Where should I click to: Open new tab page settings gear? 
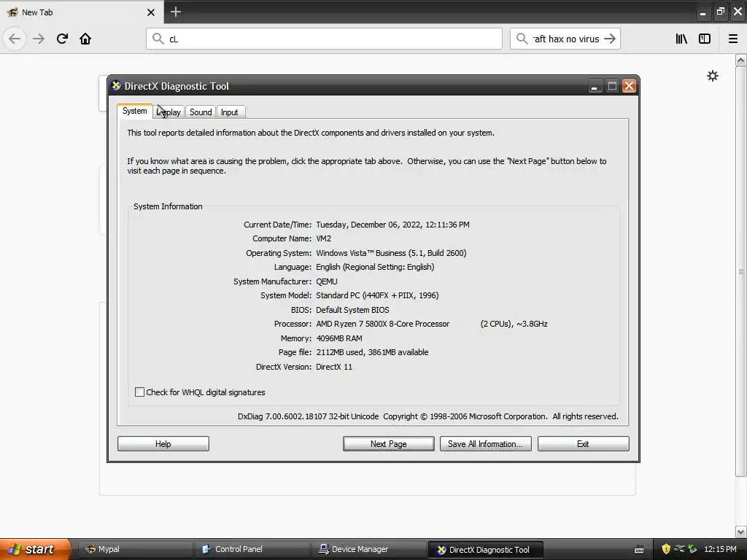coord(712,76)
